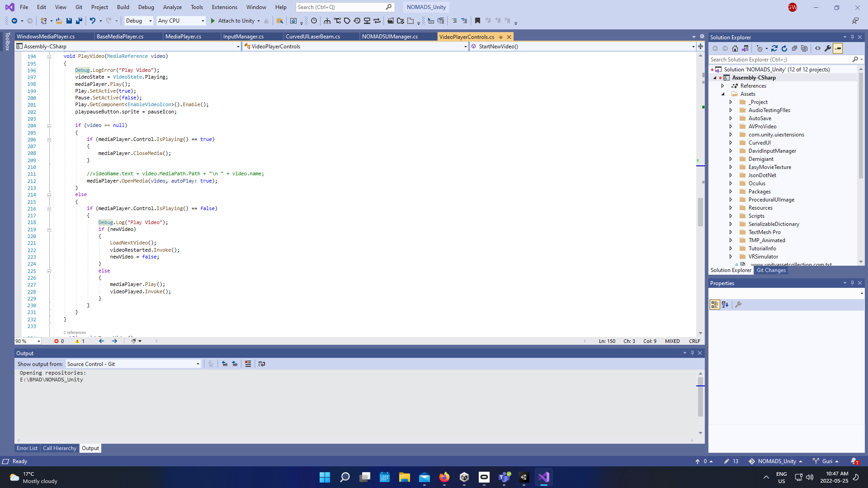Open the Analyze menu

[172, 7]
